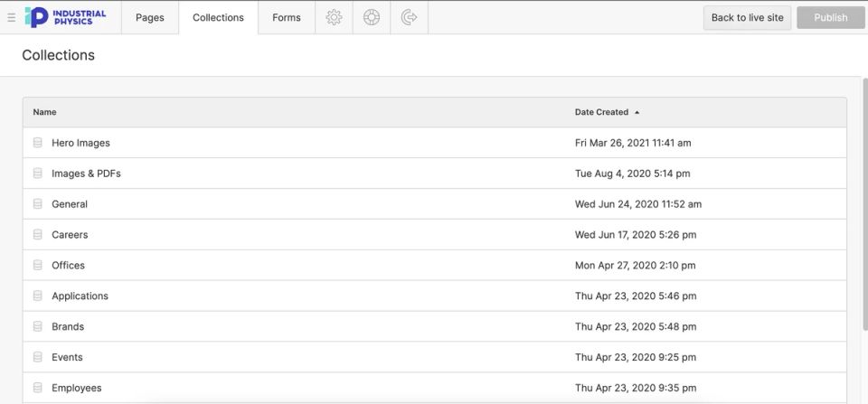
Task: Click the Industrial Physics logo
Action: 65,17
